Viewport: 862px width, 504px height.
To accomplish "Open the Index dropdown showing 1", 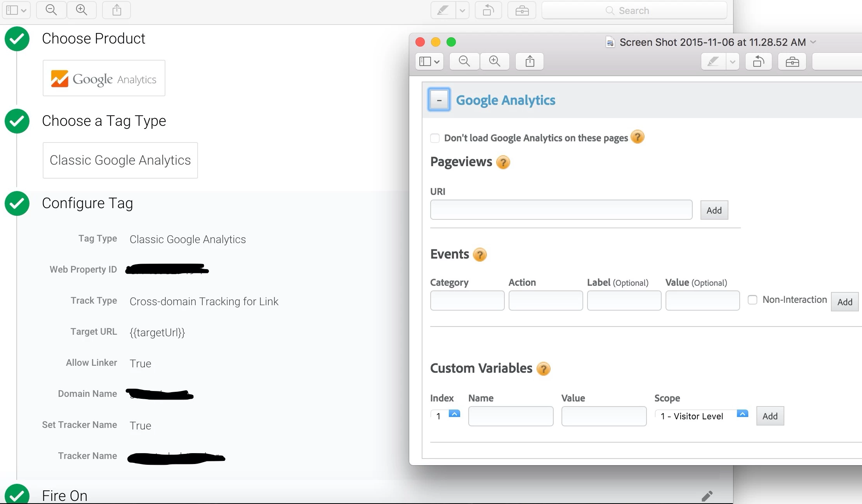I will coord(445,416).
